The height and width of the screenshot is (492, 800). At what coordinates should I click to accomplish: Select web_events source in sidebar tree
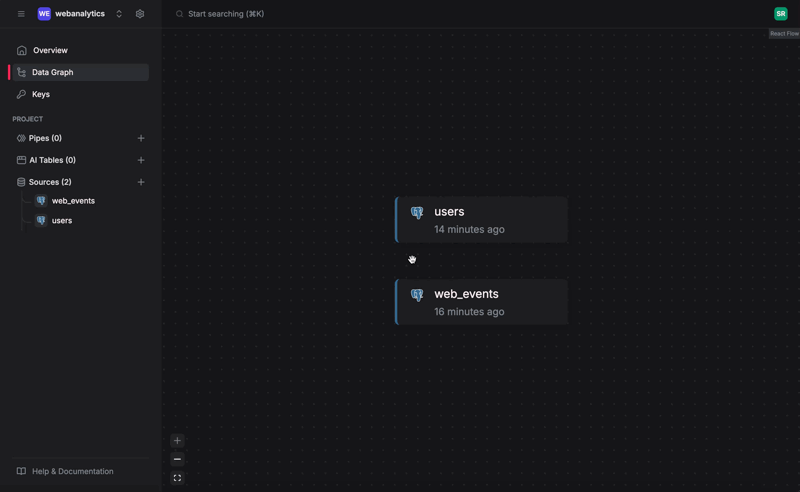click(73, 201)
